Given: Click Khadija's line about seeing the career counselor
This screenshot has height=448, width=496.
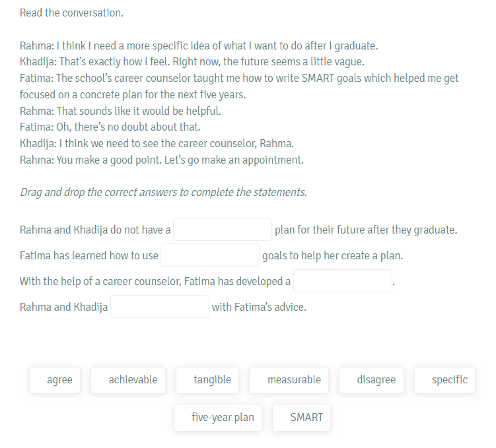Looking at the screenshot, I should tap(157, 143).
